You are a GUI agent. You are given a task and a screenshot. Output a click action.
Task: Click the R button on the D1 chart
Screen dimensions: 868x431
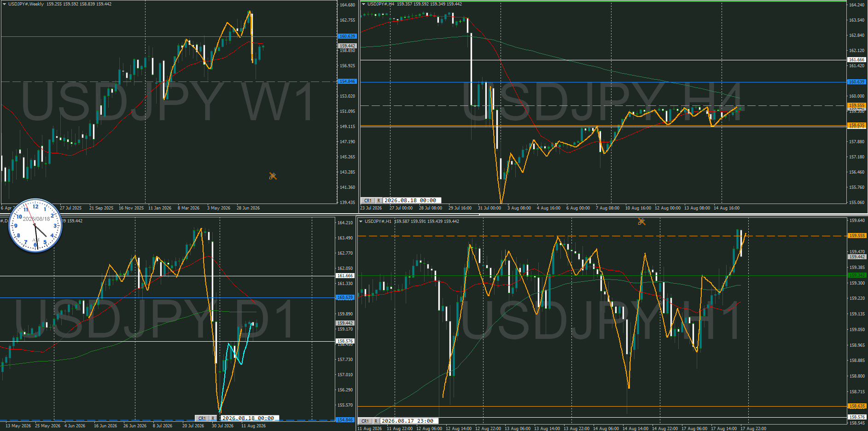(x=213, y=418)
